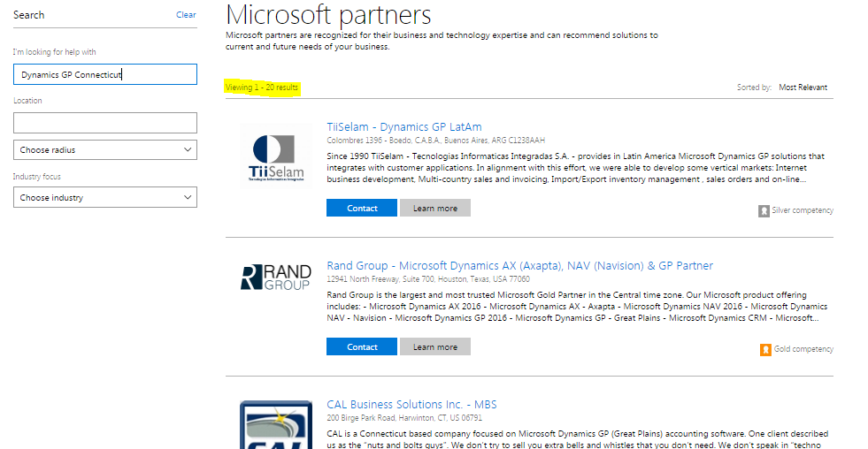868x449 pixels.
Task: Click Learn more for TiiSelam
Action: [x=435, y=208]
